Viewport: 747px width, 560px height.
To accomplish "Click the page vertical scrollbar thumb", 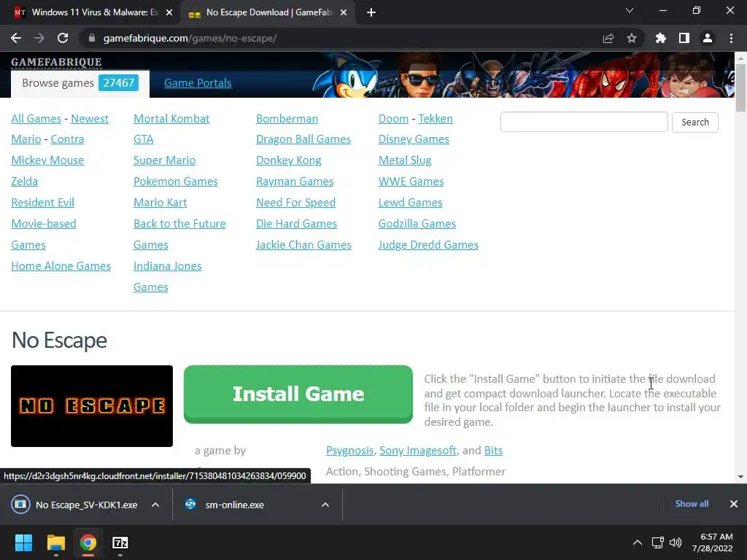I will [740, 87].
